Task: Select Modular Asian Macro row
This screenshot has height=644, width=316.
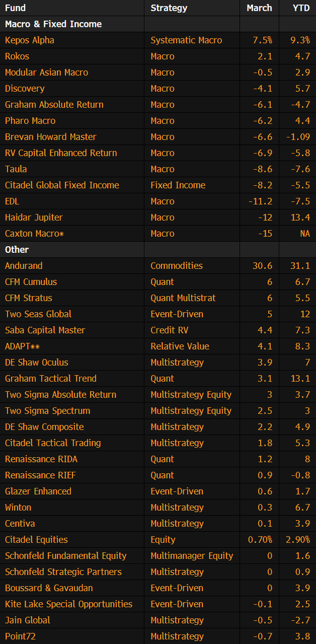Action: tap(158, 72)
